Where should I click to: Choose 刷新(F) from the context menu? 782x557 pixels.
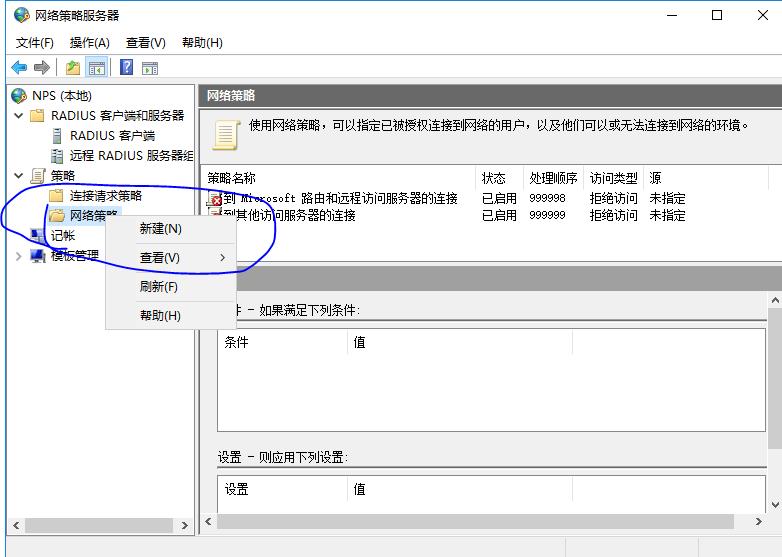click(171, 287)
